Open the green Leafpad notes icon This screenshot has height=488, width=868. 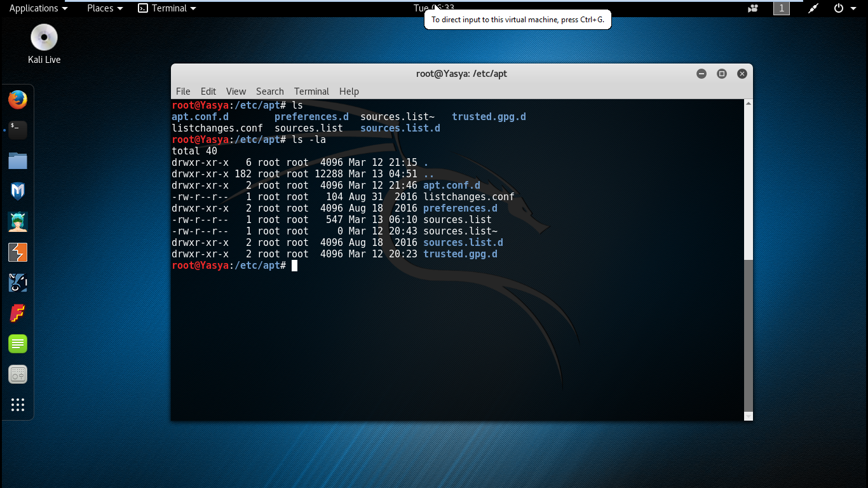point(18,344)
